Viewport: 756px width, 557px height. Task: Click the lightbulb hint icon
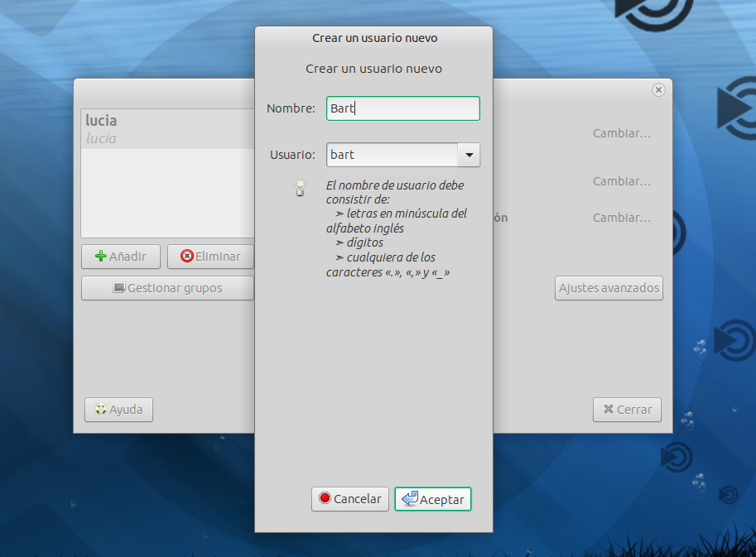point(301,188)
